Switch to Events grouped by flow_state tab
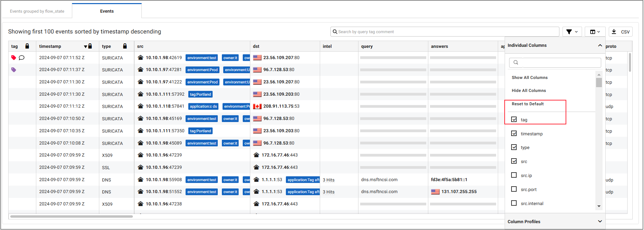The height and width of the screenshot is (230, 644). 37,11
